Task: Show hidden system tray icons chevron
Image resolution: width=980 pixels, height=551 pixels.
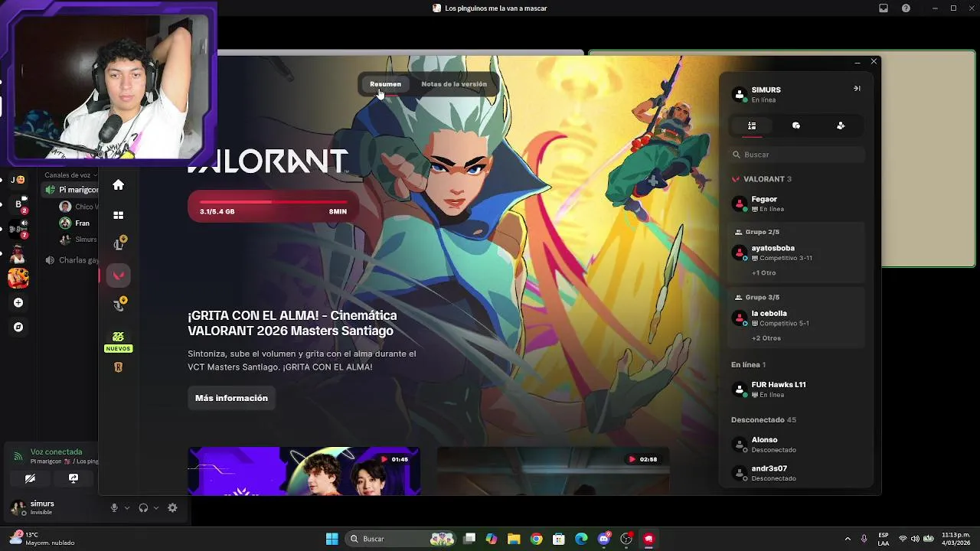Action: [x=847, y=539]
